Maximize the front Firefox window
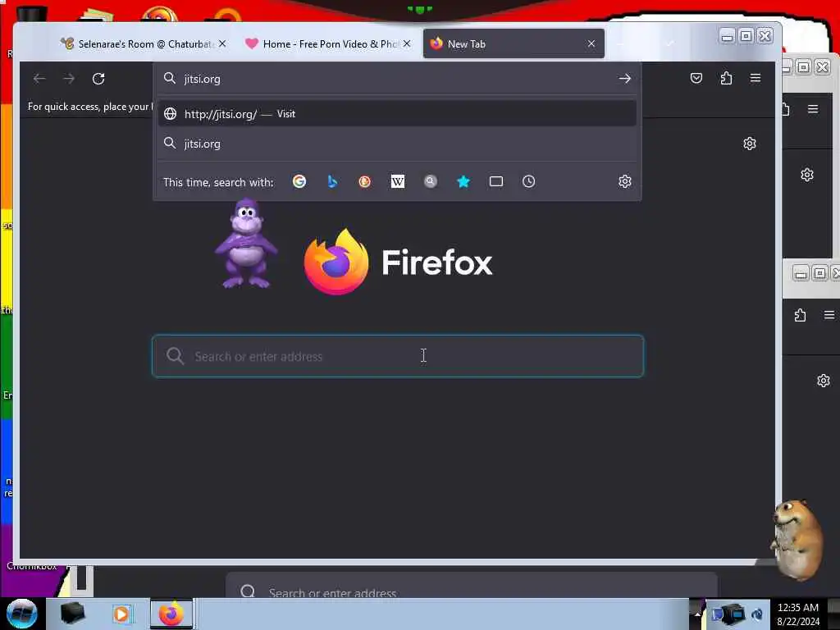The width and height of the screenshot is (840, 630). (746, 36)
